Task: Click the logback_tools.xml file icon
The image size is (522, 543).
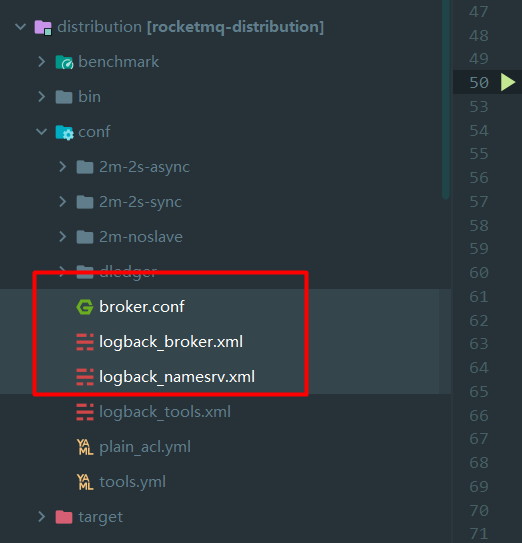Action: point(85,412)
